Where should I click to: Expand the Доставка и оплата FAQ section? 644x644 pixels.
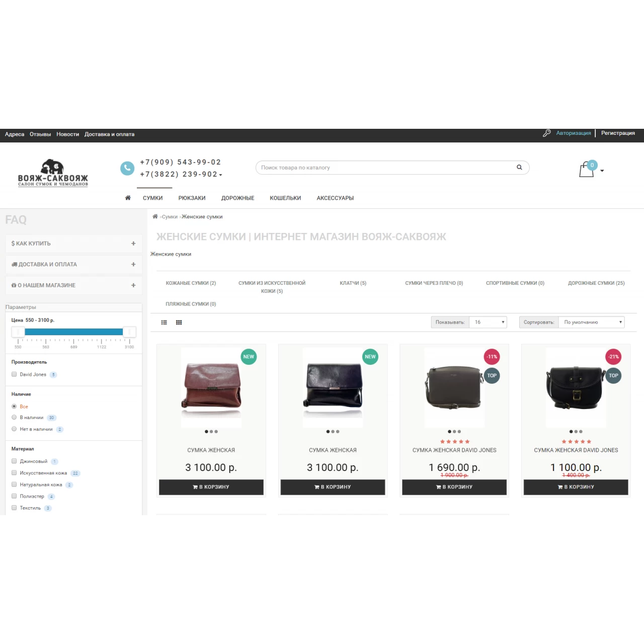click(73, 264)
